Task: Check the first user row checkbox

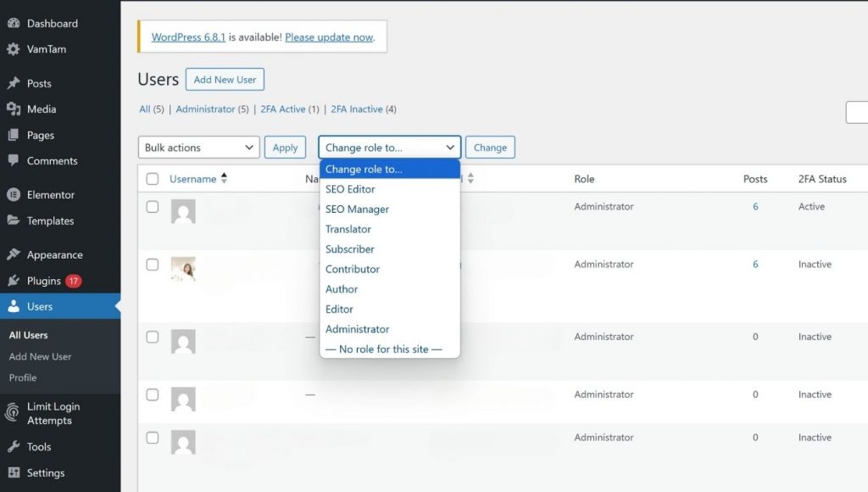Action: [153, 207]
